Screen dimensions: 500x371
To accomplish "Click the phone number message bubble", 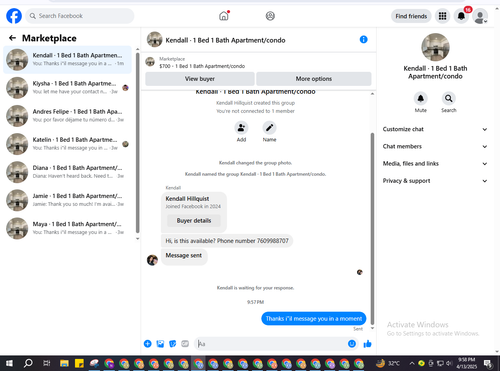I will click(x=227, y=241).
